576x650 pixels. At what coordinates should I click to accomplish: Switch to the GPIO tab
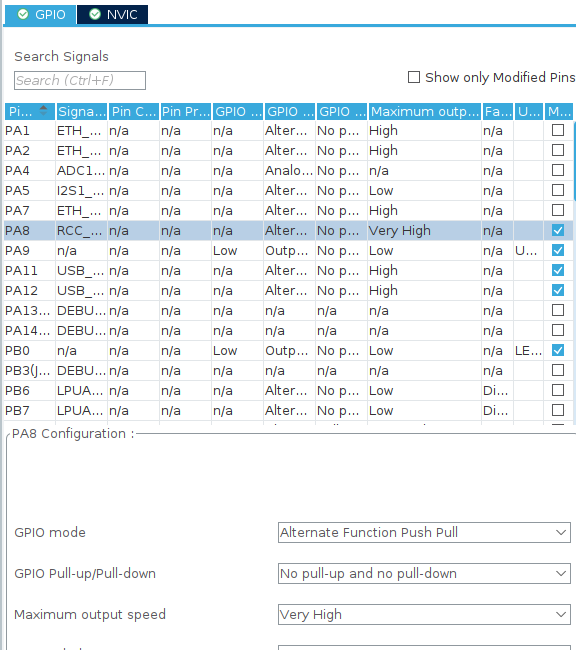click(x=40, y=15)
